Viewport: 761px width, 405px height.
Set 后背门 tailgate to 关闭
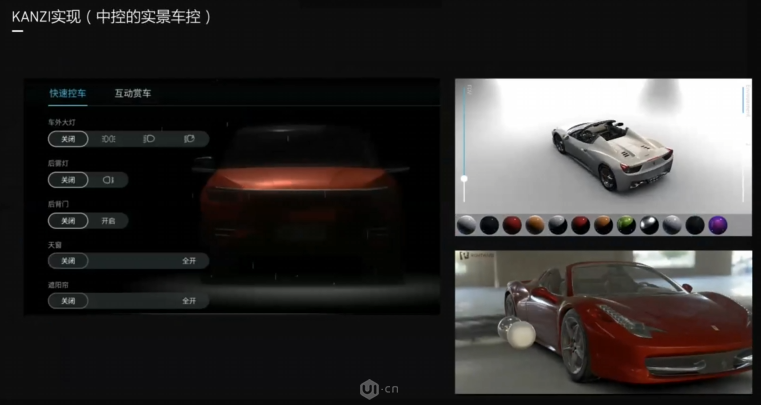(x=68, y=220)
